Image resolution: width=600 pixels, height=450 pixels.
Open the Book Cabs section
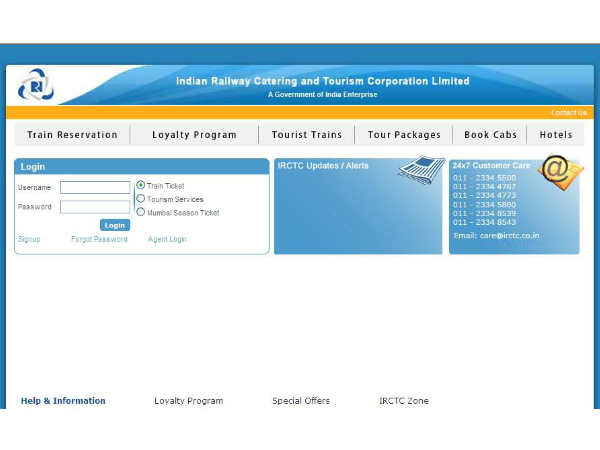pos(490,135)
